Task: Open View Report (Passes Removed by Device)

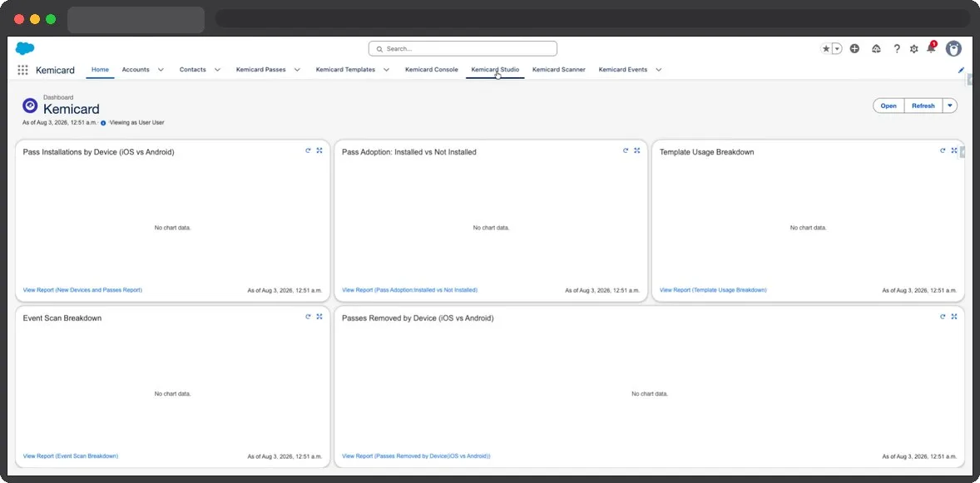Action: 416,456
